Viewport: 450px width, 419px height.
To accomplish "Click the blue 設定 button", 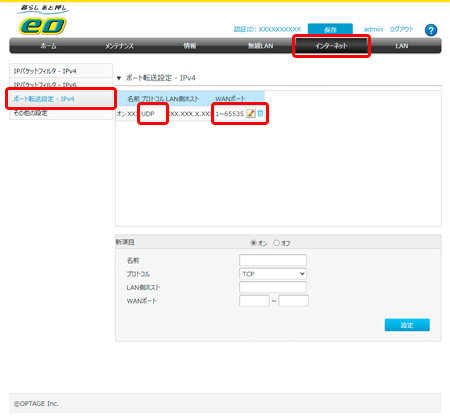I will [x=407, y=325].
